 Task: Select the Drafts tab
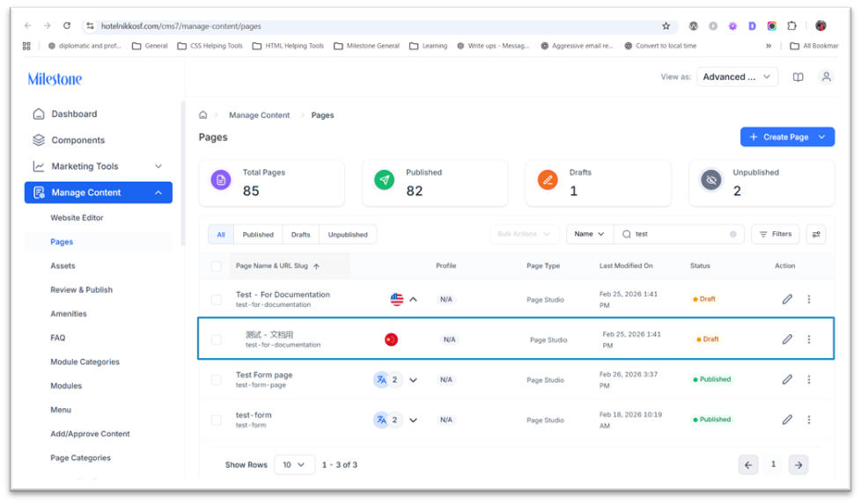[x=300, y=235]
